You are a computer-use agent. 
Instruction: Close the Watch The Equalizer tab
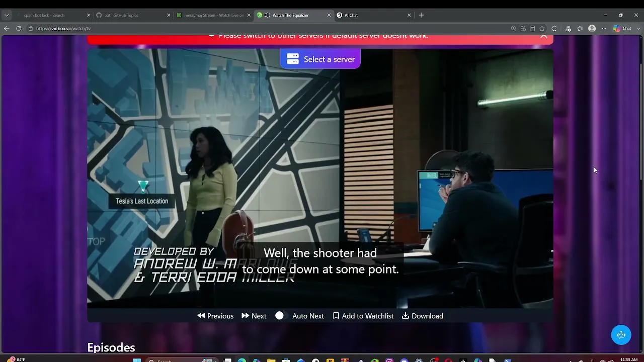[x=329, y=15]
